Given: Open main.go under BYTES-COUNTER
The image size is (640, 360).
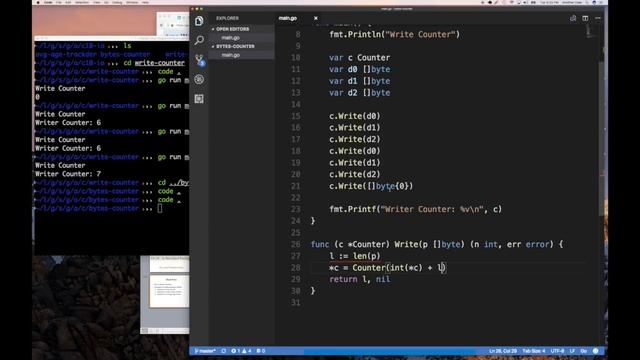Looking at the screenshot, I should [x=231, y=55].
